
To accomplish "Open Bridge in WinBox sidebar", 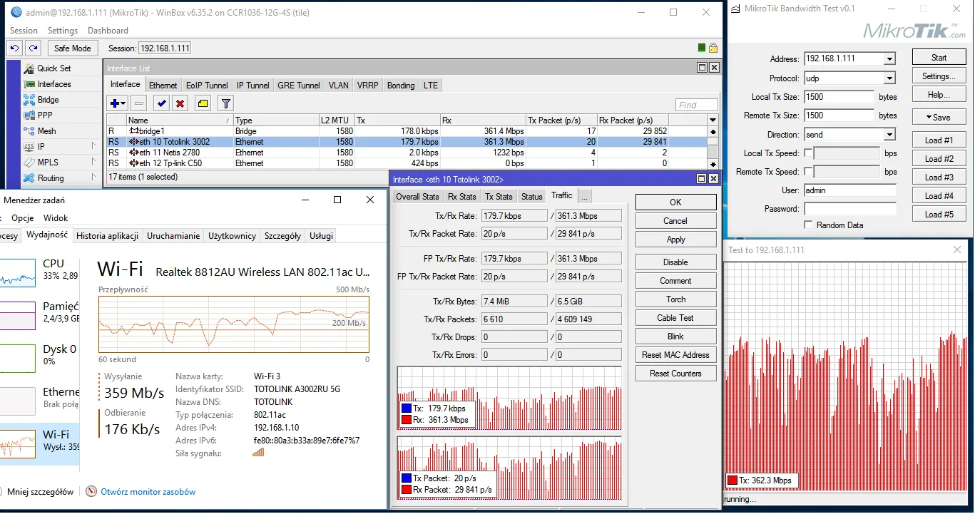I will coord(48,100).
